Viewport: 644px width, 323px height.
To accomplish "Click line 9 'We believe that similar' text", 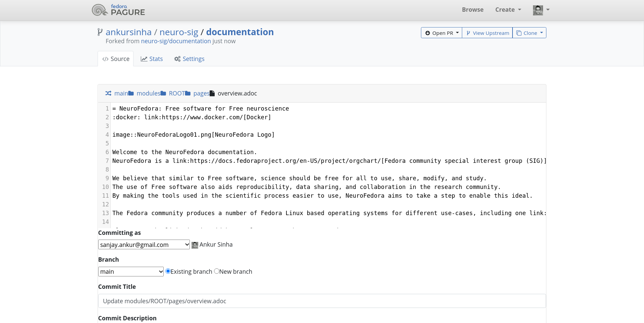I will click(300, 178).
